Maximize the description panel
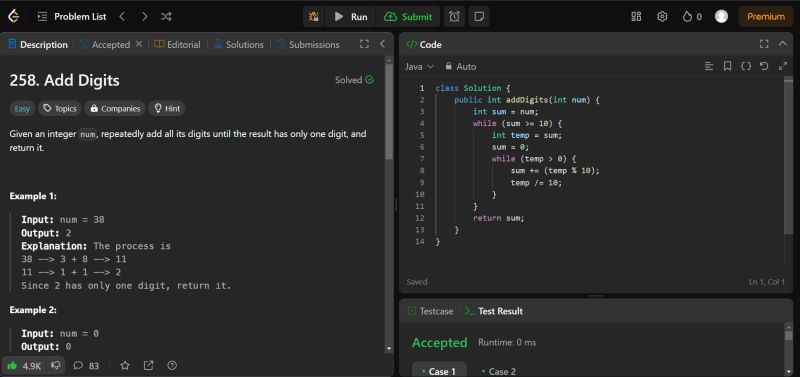800x377 pixels. (x=364, y=44)
